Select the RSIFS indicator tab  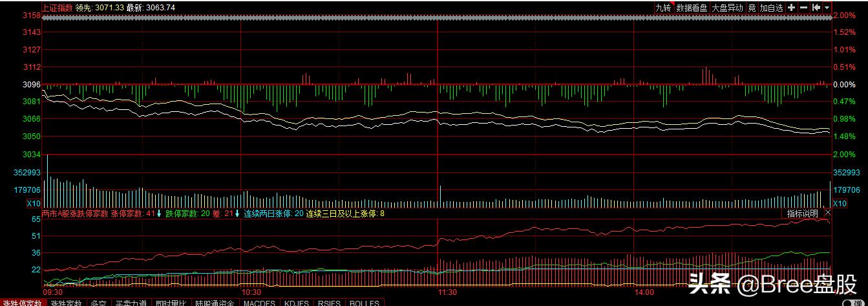tap(330, 303)
